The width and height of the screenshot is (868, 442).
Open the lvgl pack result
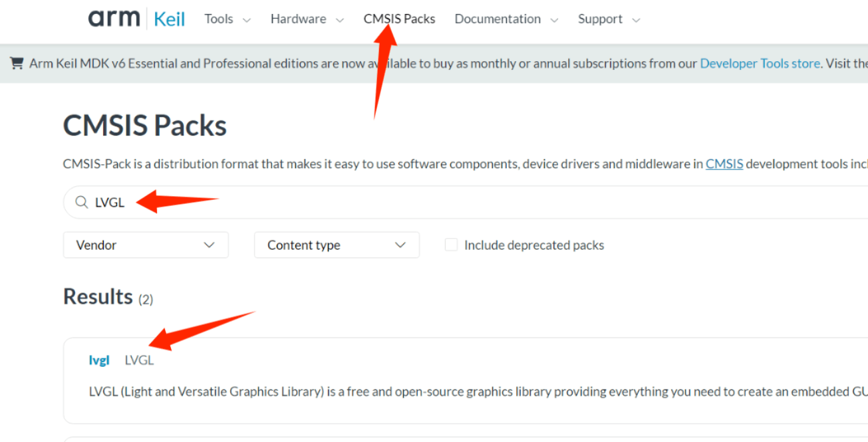click(x=99, y=360)
